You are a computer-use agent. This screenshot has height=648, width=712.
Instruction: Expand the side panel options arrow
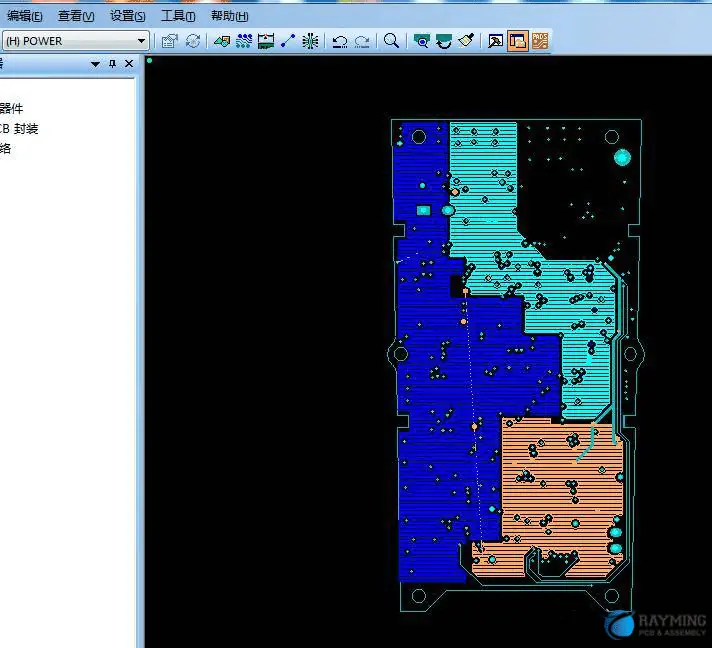(96, 64)
